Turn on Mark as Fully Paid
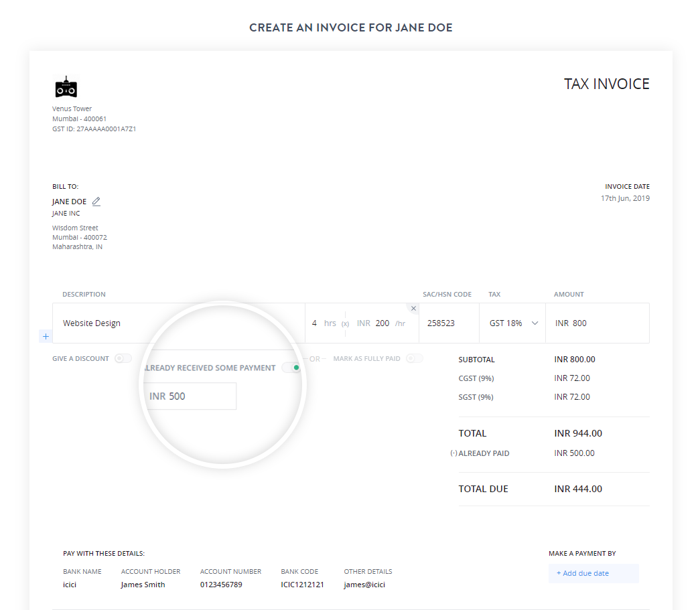 414,358
